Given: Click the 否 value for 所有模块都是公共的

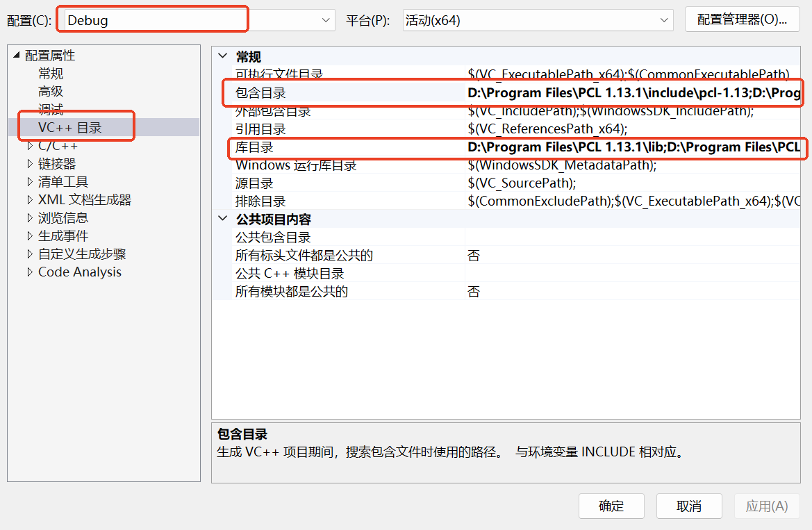Looking at the screenshot, I should [474, 292].
